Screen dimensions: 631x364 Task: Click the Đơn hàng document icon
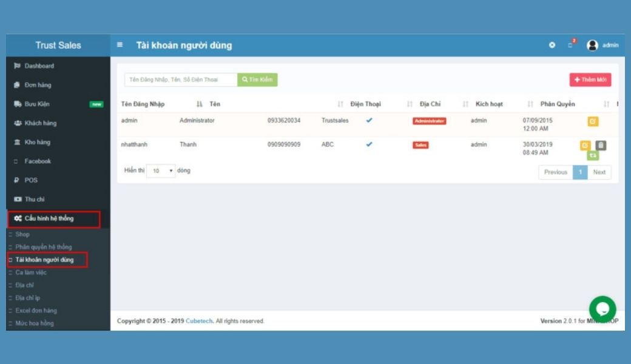(x=17, y=85)
